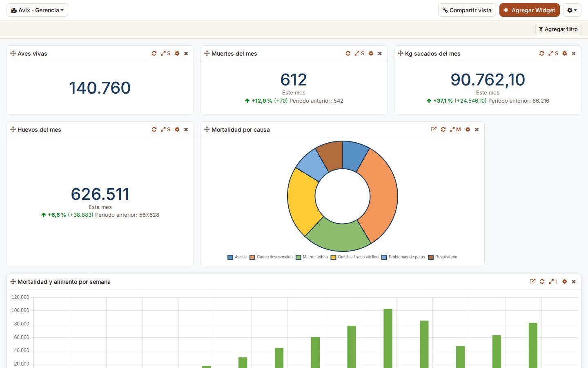588x368 pixels.
Task: Remove the Huevos del mes widget
Action: point(186,130)
